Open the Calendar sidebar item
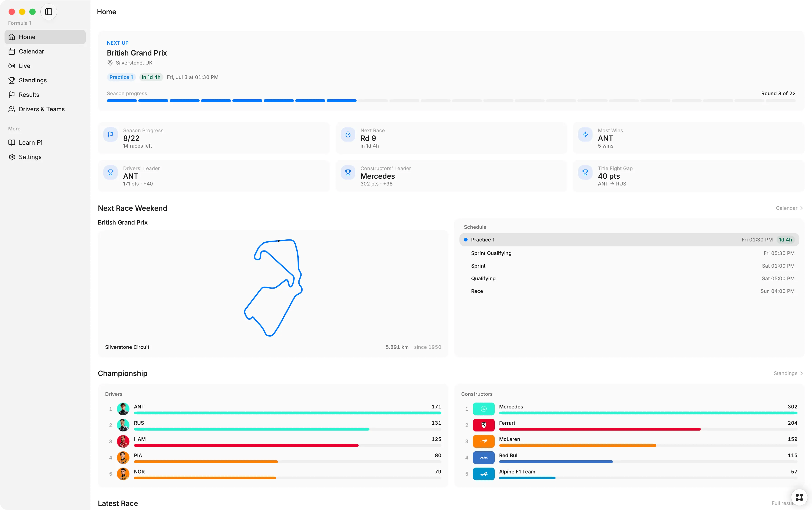Image resolution: width=812 pixels, height=510 pixels. (x=45, y=51)
